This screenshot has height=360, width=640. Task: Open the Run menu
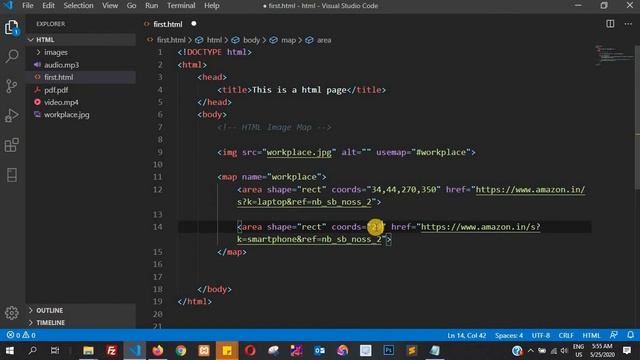coord(151,6)
